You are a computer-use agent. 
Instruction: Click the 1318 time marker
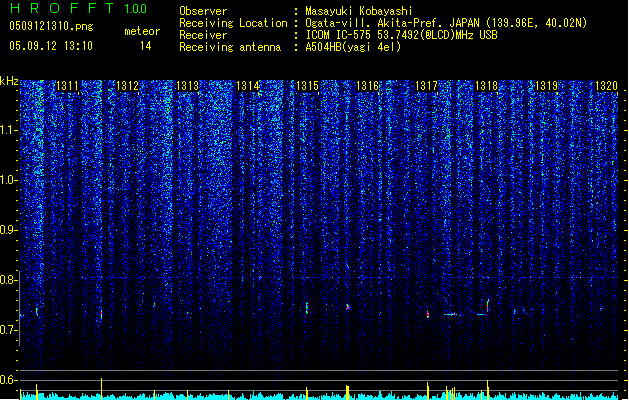(486, 86)
